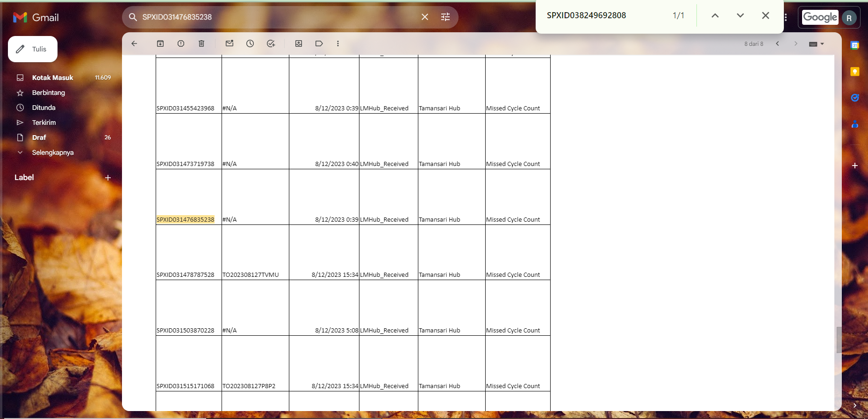The height and width of the screenshot is (419, 868).
Task: Compose a new email with Tulis
Action: click(x=33, y=49)
